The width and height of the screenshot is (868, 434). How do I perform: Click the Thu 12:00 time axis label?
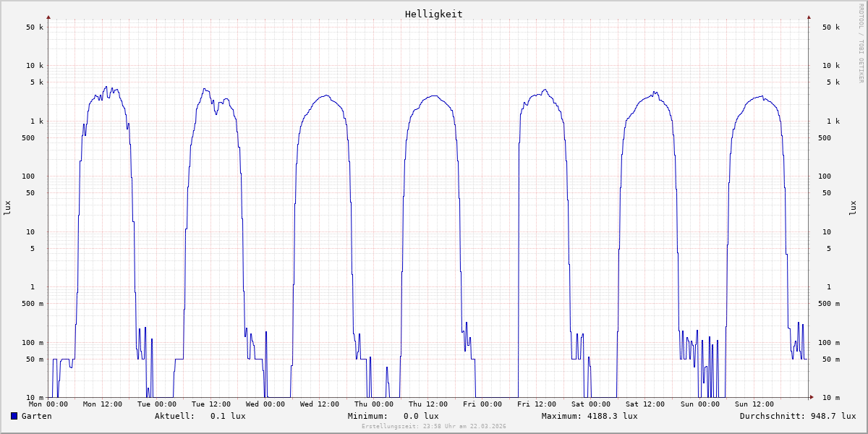(x=428, y=404)
